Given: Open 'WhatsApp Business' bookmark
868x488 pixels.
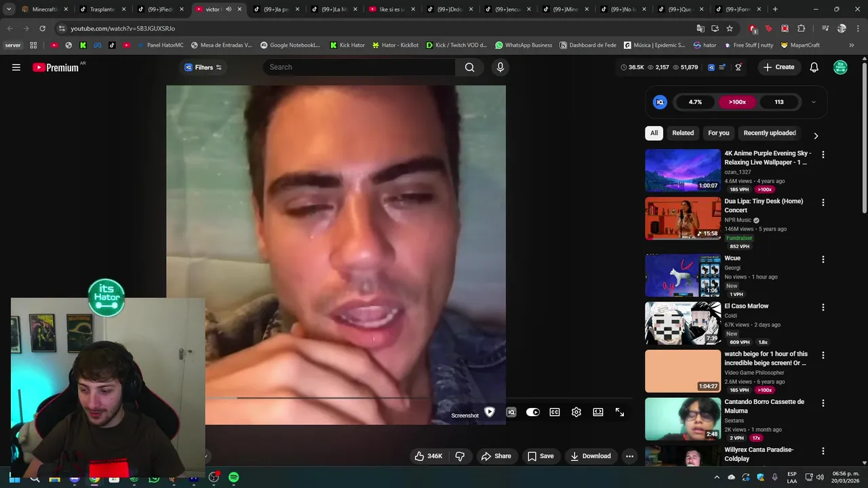Looking at the screenshot, I should click(524, 45).
